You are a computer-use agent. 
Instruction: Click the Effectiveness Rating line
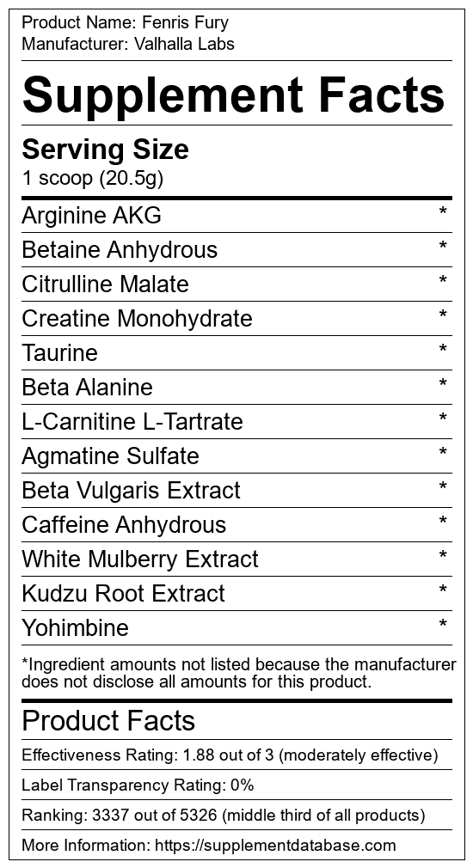tap(230, 755)
